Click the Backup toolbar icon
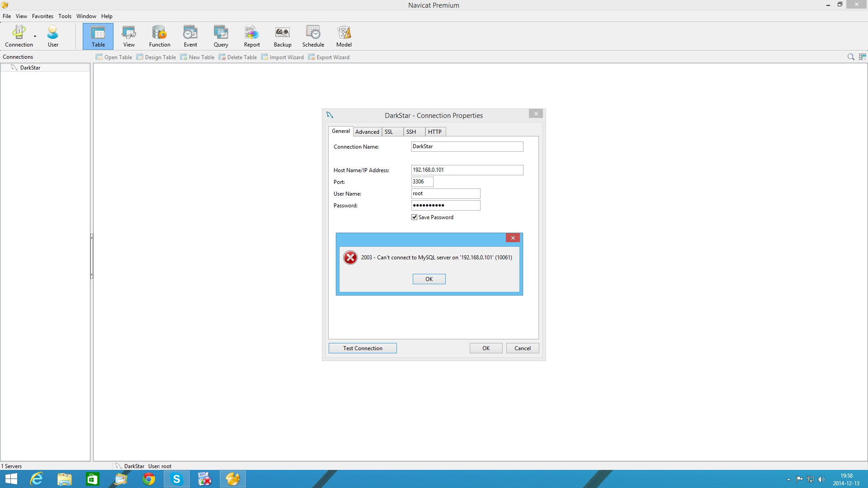 283,36
